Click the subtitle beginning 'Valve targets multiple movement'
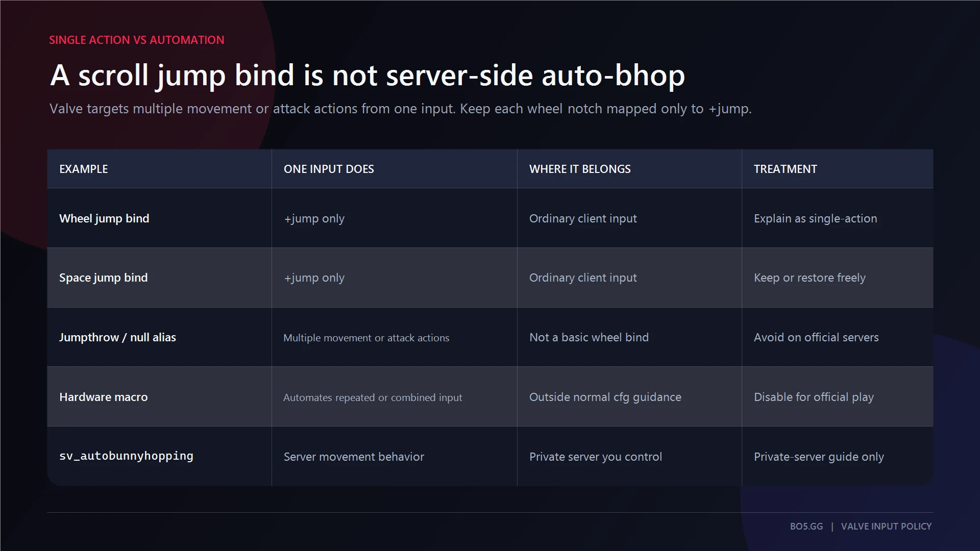 (400, 109)
